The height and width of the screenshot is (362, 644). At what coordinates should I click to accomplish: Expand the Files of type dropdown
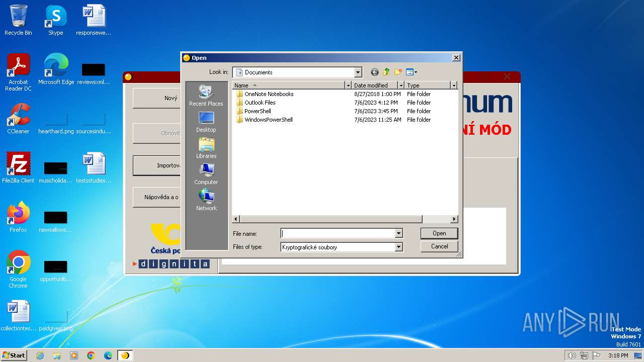398,247
